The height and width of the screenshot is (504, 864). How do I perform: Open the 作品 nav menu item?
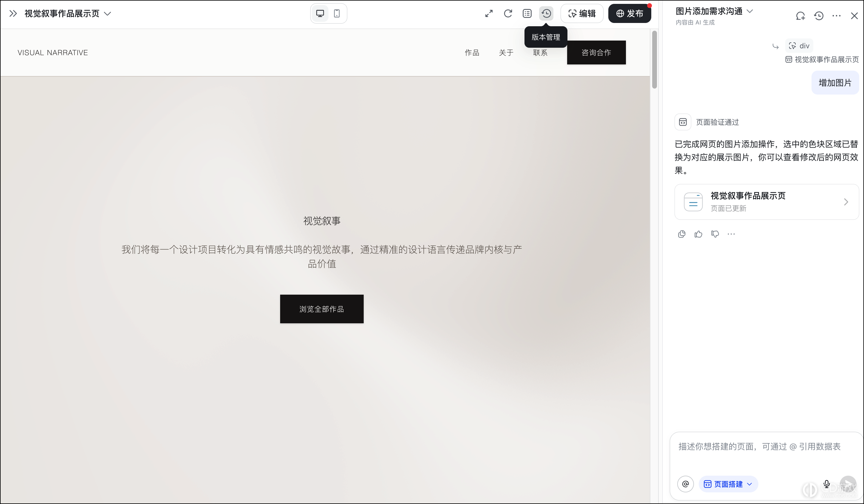coord(472,53)
